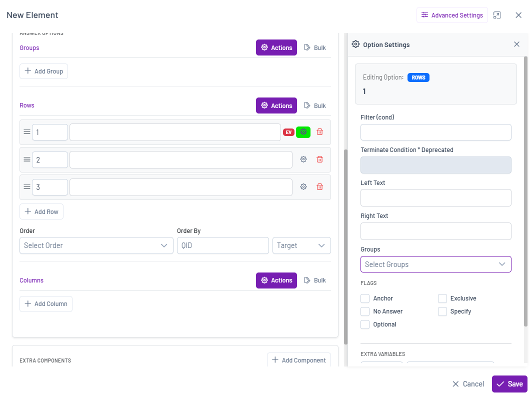Check the Specify flag
The image size is (532, 396).
(442, 311)
